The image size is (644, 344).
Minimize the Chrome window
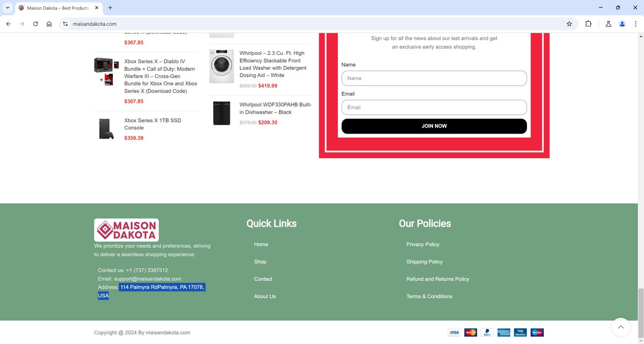tap(601, 8)
